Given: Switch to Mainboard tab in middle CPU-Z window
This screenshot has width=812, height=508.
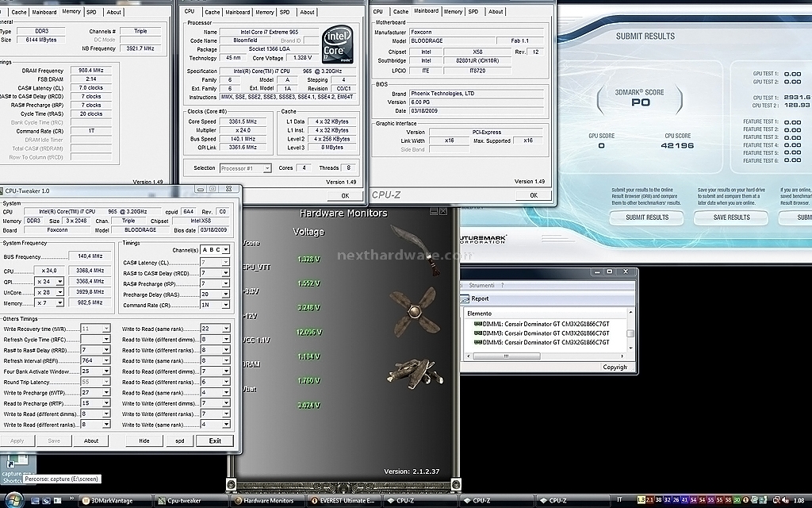Looking at the screenshot, I should [x=238, y=12].
